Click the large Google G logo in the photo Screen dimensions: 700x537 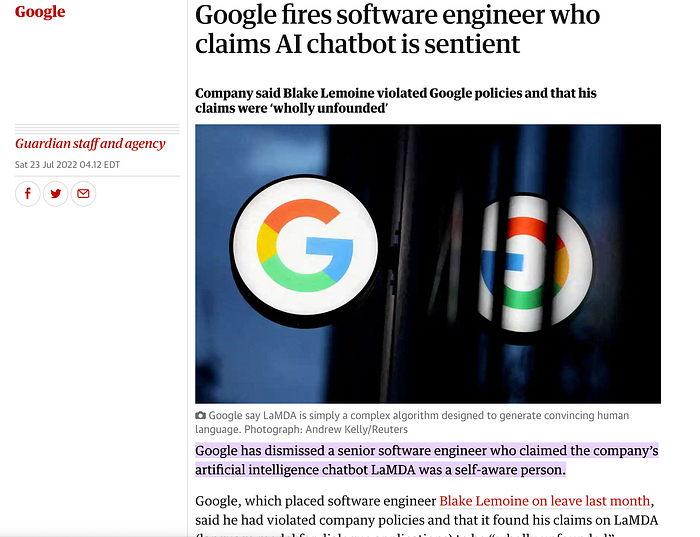coord(305,246)
